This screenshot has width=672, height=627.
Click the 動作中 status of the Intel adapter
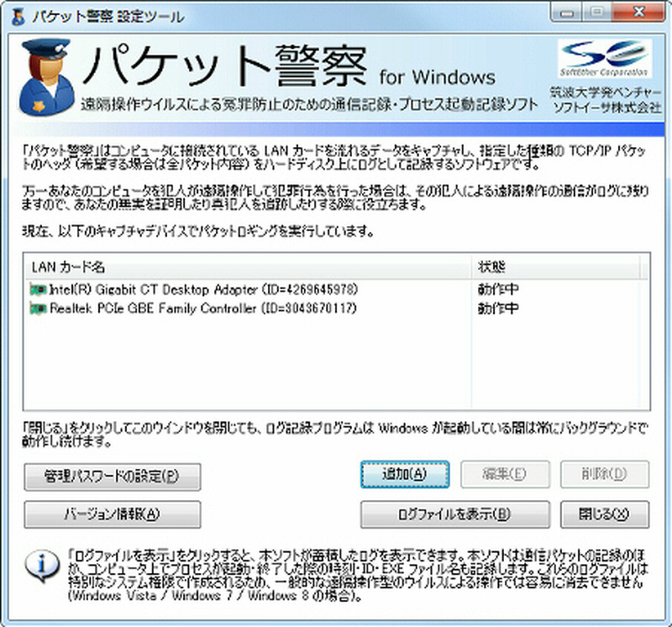point(498,289)
